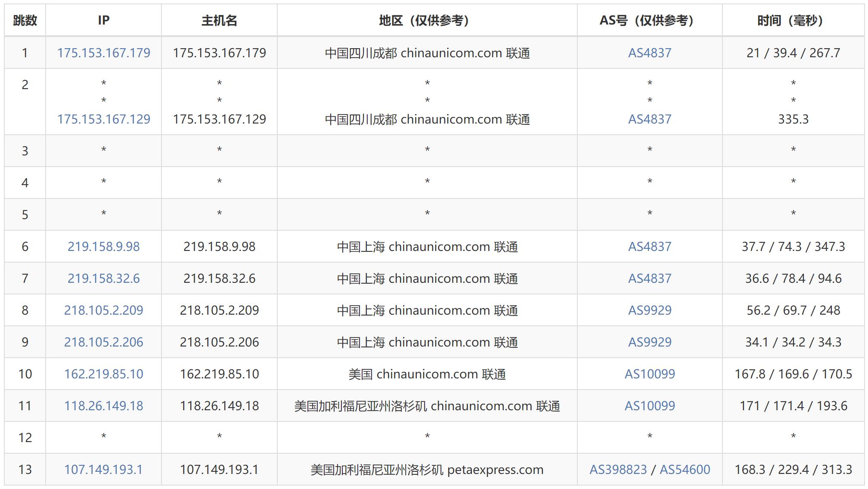Click the AS号（仅供参考） column header
Image resolution: width=868 pixels, height=489 pixels.
[650, 20]
